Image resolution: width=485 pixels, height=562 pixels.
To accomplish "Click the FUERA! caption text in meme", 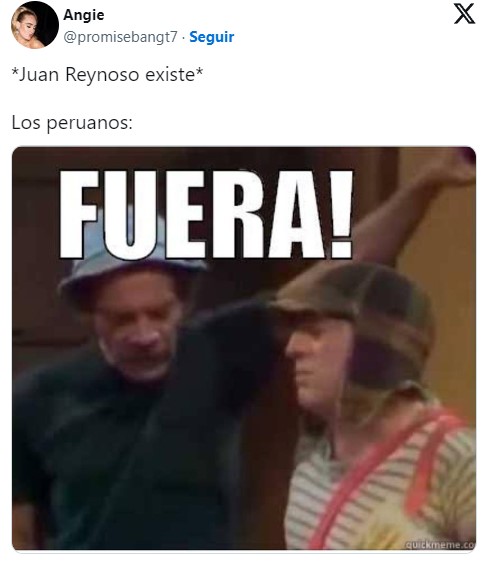I will pos(206,214).
